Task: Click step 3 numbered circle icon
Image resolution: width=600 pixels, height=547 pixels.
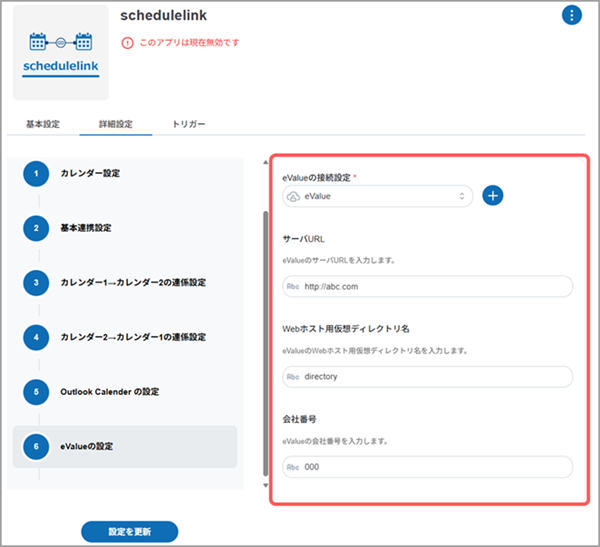Action: click(x=36, y=283)
